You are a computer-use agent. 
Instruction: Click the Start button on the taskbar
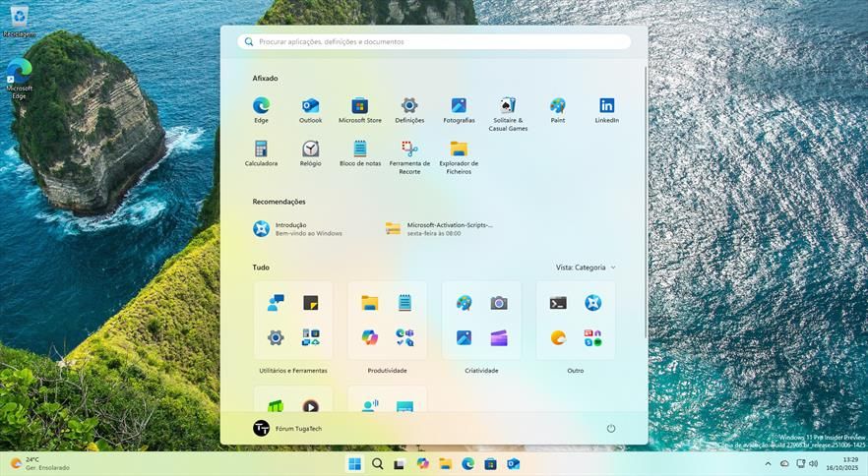pos(355,464)
